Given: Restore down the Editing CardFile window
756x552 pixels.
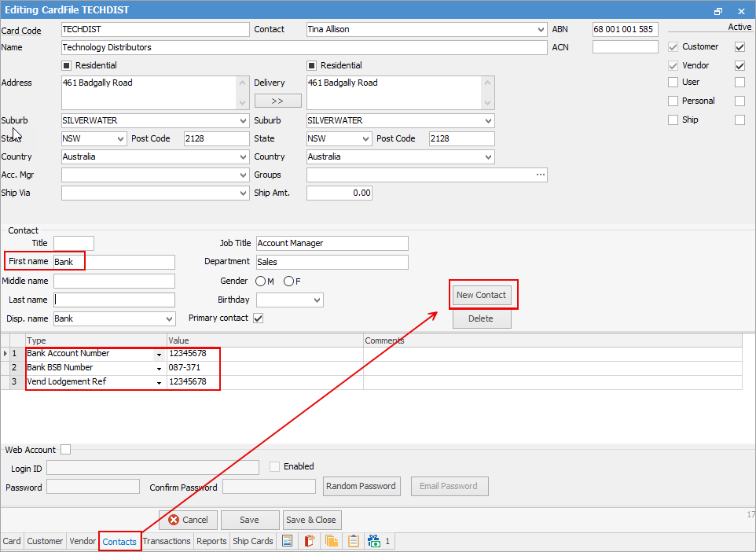Looking at the screenshot, I should (718, 11).
